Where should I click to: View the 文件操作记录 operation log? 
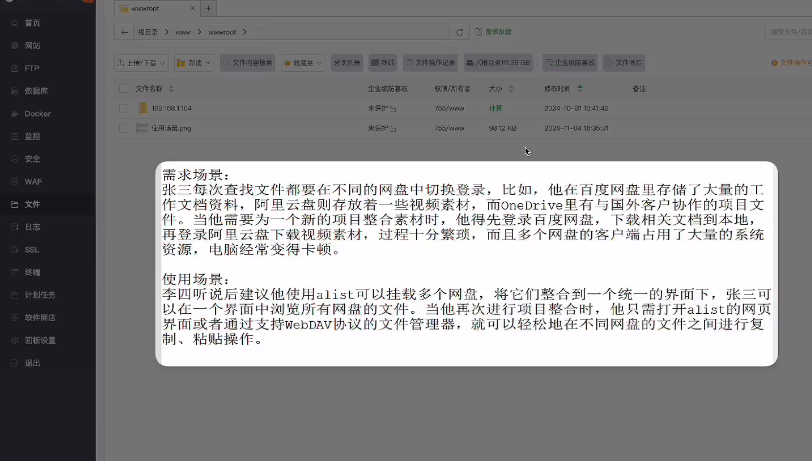(430, 63)
